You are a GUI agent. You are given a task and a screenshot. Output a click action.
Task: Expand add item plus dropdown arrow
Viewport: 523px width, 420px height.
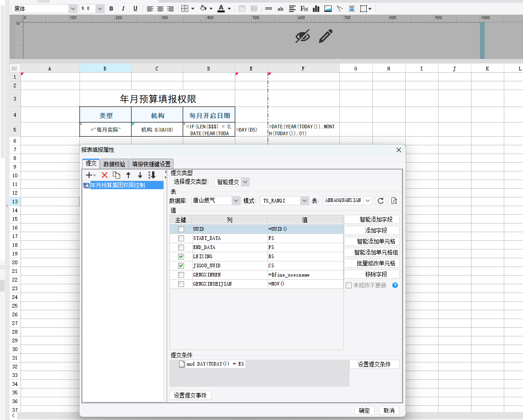pos(95,175)
